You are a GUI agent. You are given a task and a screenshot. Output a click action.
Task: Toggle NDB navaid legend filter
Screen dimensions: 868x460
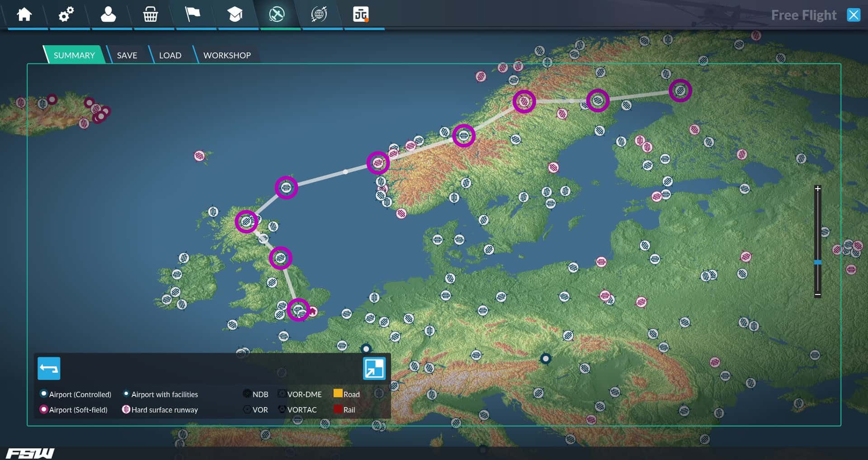[255, 394]
